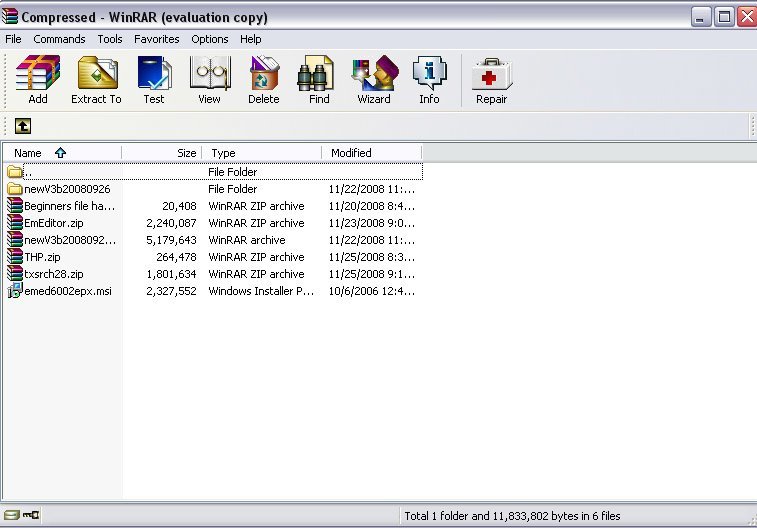Show archive Info icon
The width and height of the screenshot is (757, 528).
click(429, 72)
